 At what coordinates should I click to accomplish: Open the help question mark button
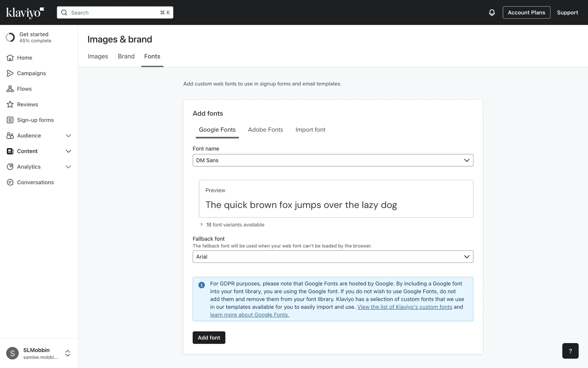point(570,351)
